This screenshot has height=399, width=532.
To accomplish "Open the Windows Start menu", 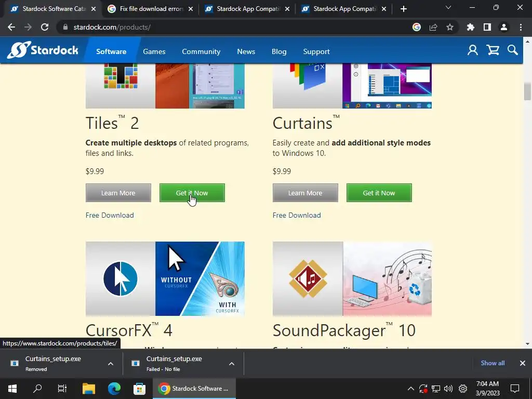I will [12, 389].
